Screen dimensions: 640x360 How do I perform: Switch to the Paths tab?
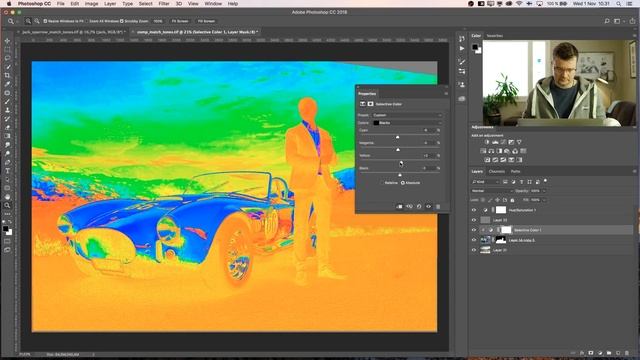point(516,171)
